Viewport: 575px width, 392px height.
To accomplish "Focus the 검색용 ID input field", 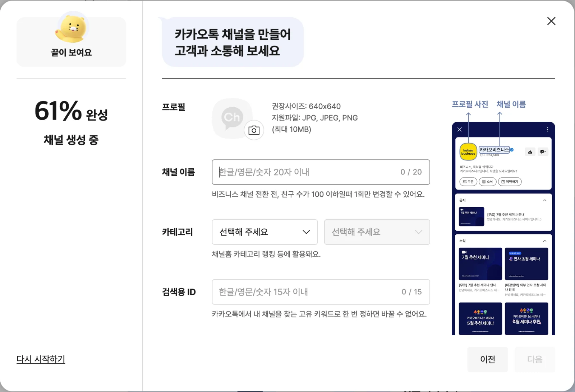I will click(x=321, y=292).
